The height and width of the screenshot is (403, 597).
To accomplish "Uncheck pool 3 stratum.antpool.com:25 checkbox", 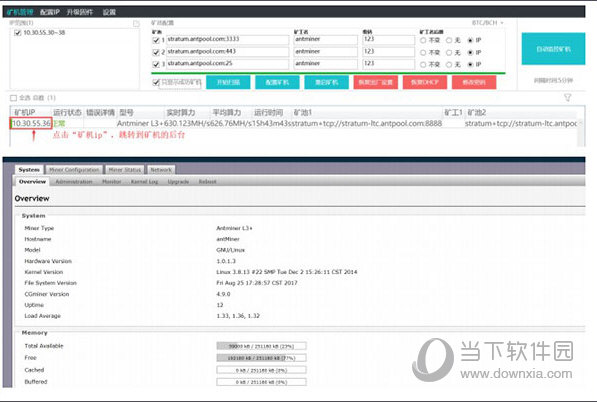I will point(156,64).
